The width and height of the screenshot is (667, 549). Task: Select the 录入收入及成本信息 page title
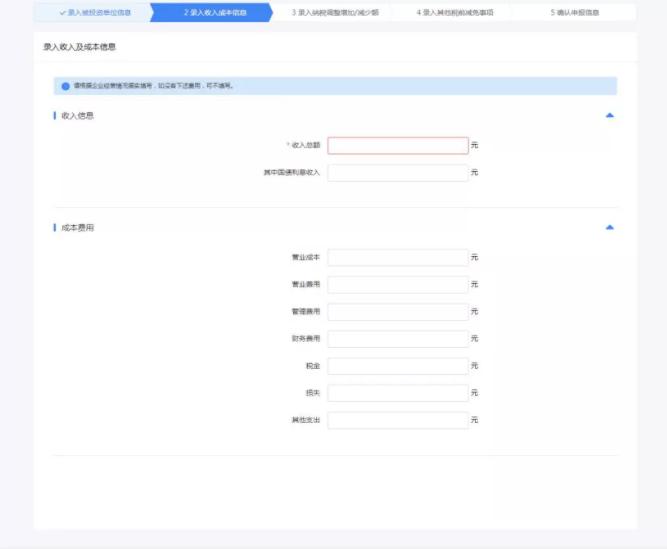point(80,47)
